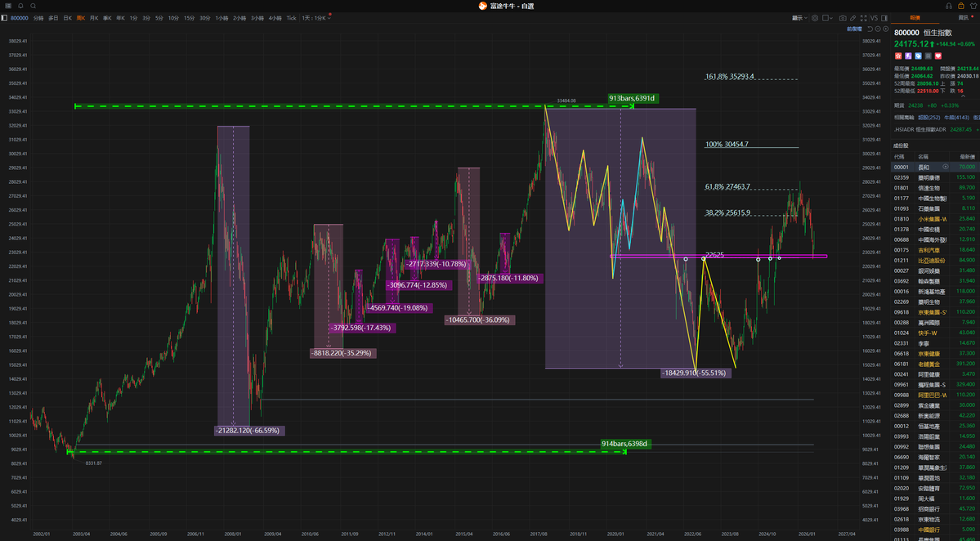
Task: Select the Tick interval
Action: (x=291, y=18)
